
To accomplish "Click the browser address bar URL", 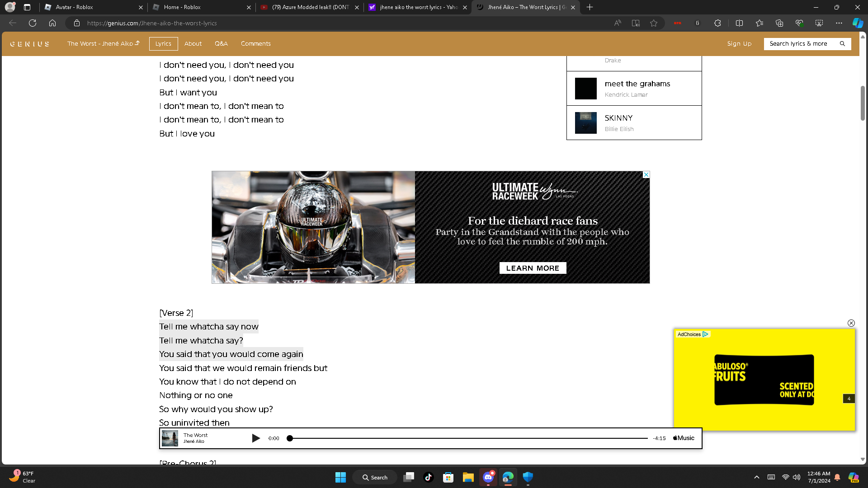I will click(x=152, y=23).
